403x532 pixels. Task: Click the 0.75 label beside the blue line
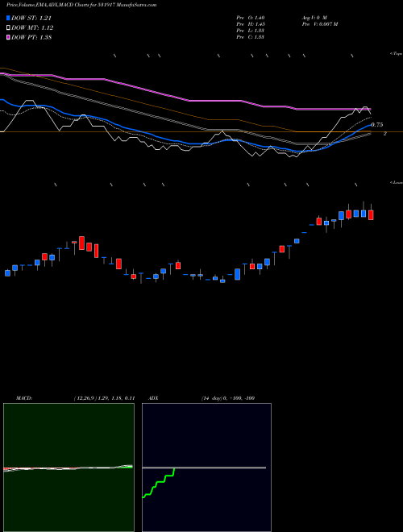[x=377, y=125]
